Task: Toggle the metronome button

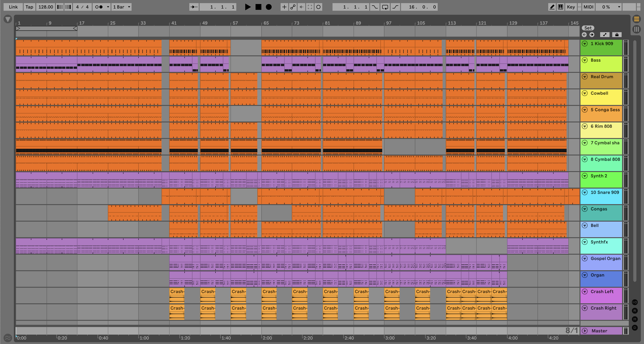Action: [x=99, y=7]
